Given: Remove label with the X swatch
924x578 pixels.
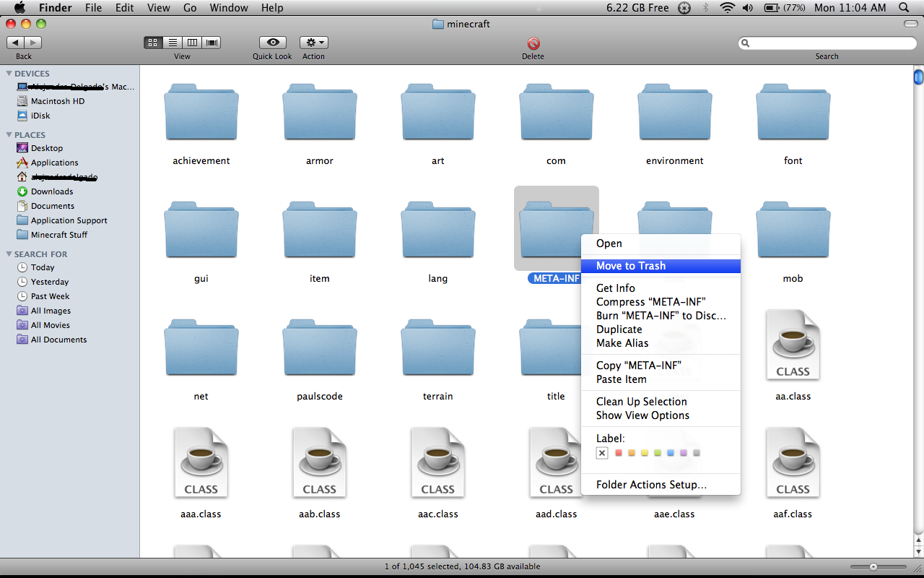Looking at the screenshot, I should [x=602, y=453].
